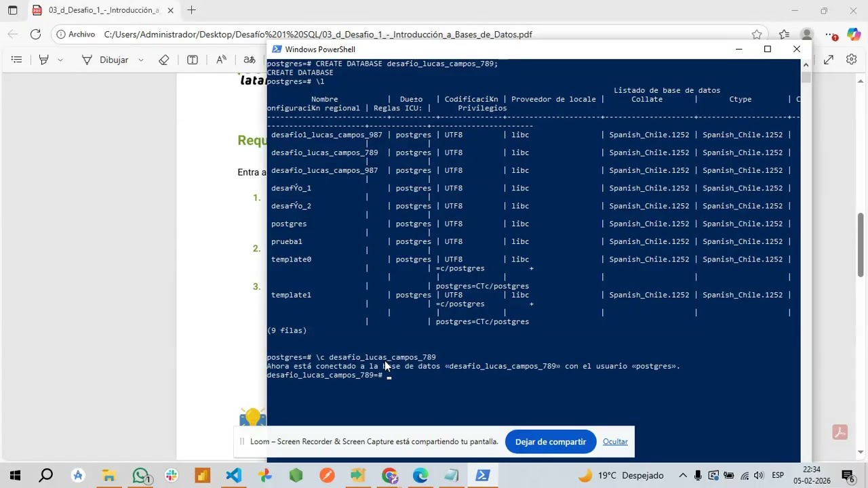Open Windows taskbar search
868x488 pixels.
(x=45, y=476)
